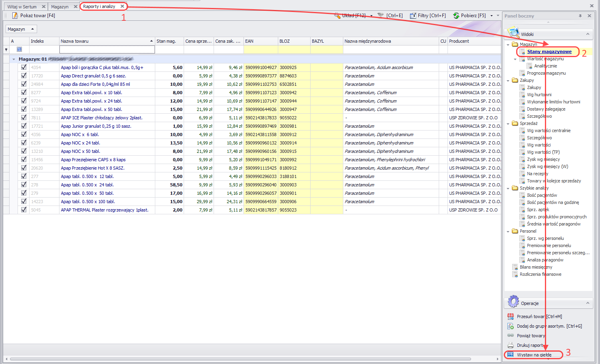Click the Powiąż towary chain link icon
The width and height of the screenshot is (600, 364).
[510, 336]
